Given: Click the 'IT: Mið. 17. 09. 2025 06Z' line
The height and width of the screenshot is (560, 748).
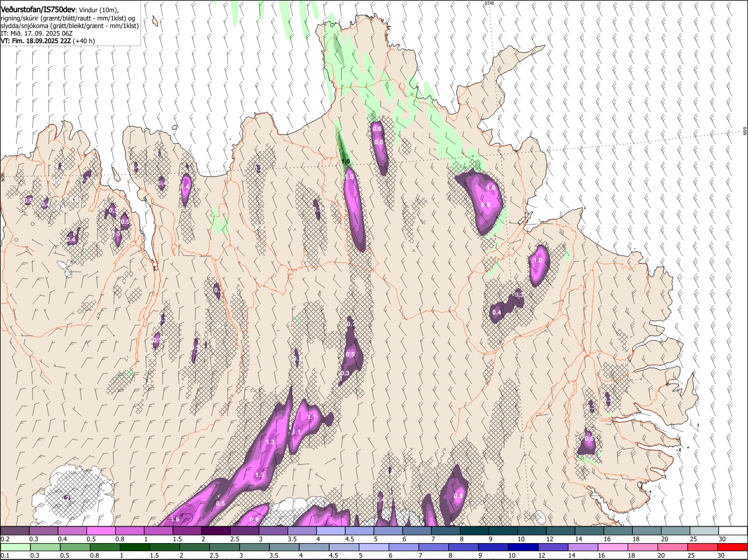Looking at the screenshot, I should coord(36,33).
